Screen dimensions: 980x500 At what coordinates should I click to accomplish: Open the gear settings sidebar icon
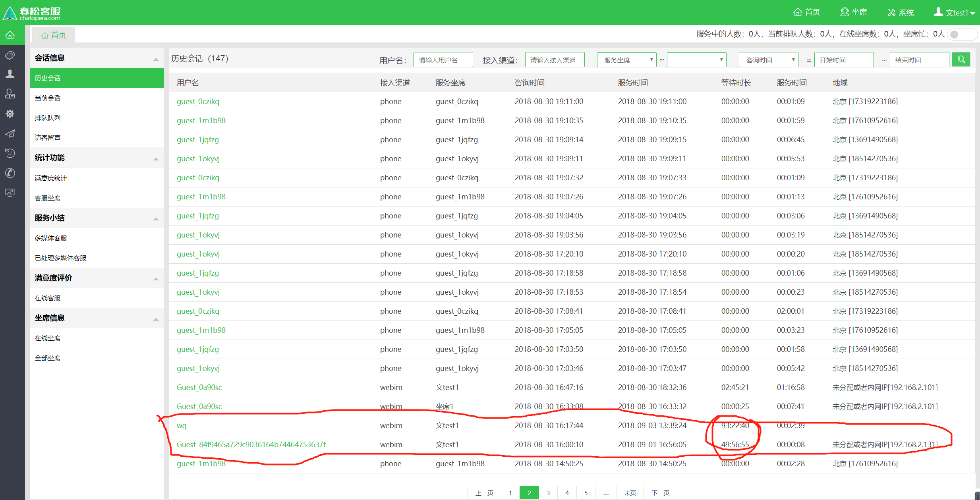[x=10, y=114]
